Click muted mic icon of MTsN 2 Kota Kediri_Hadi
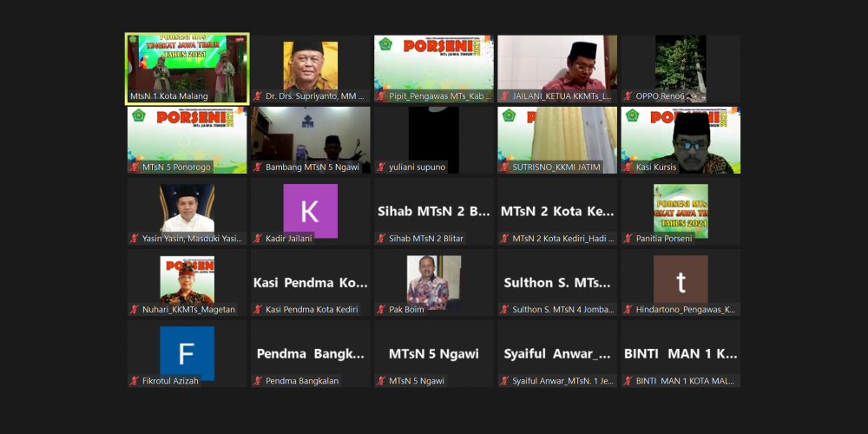The width and height of the screenshot is (868, 434). [x=504, y=239]
